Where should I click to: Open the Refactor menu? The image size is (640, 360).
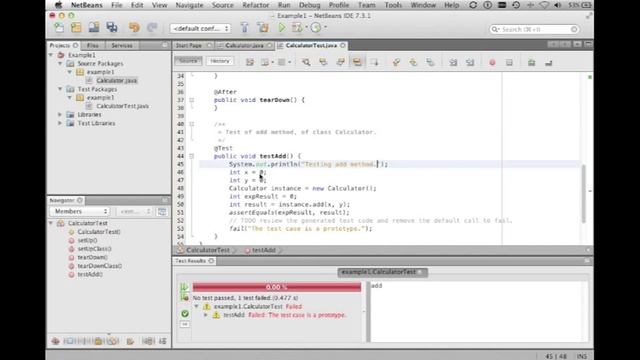point(256,5)
